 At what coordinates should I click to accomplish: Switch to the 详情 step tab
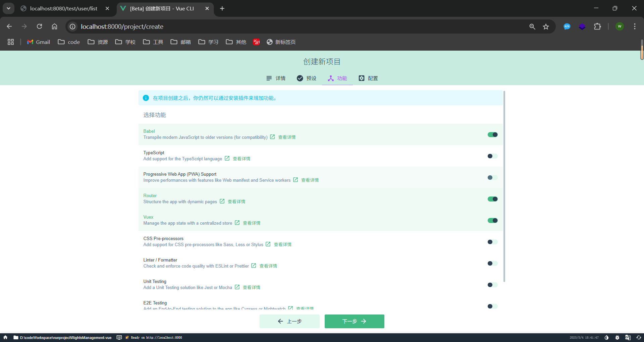276,78
